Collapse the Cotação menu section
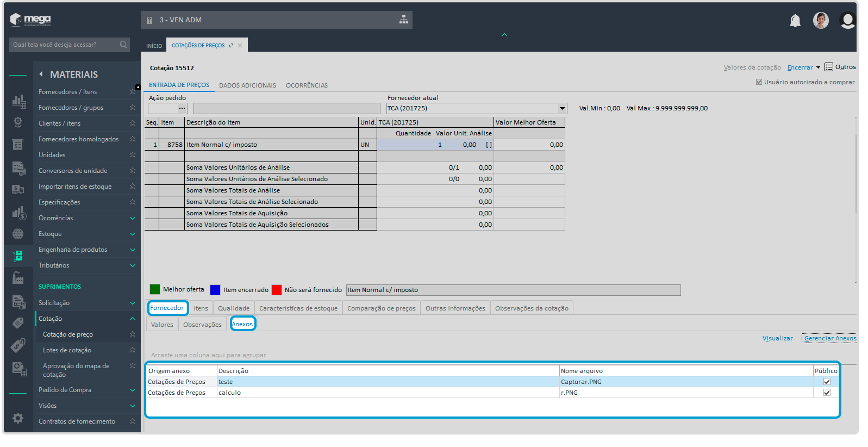 click(x=132, y=319)
